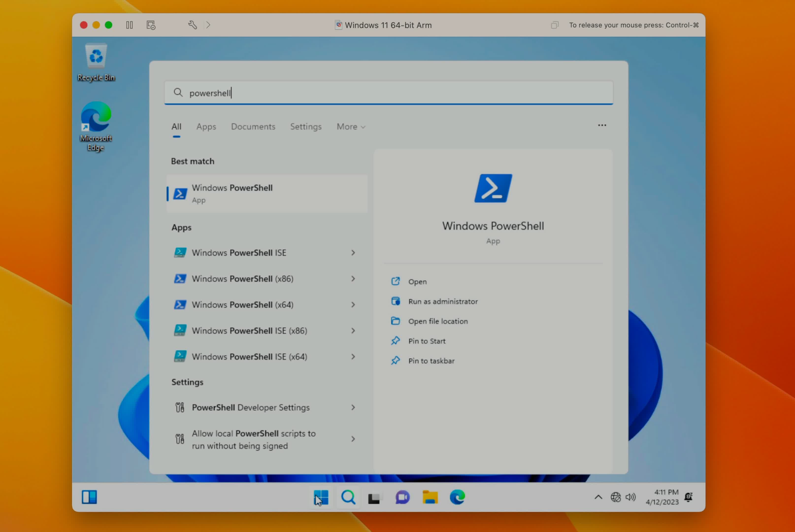This screenshot has height=532, width=795.
Task: Click the large PowerShell icon in the preview pane
Action: (x=493, y=188)
